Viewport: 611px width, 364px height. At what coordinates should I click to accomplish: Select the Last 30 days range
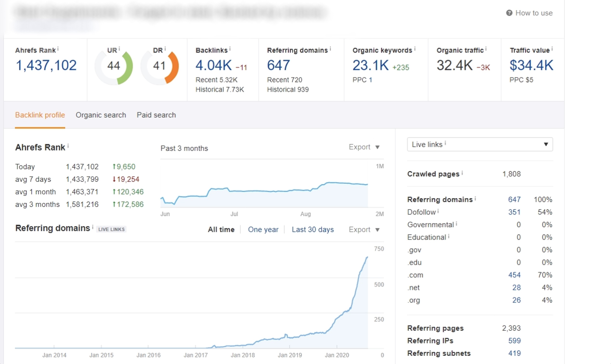312,229
